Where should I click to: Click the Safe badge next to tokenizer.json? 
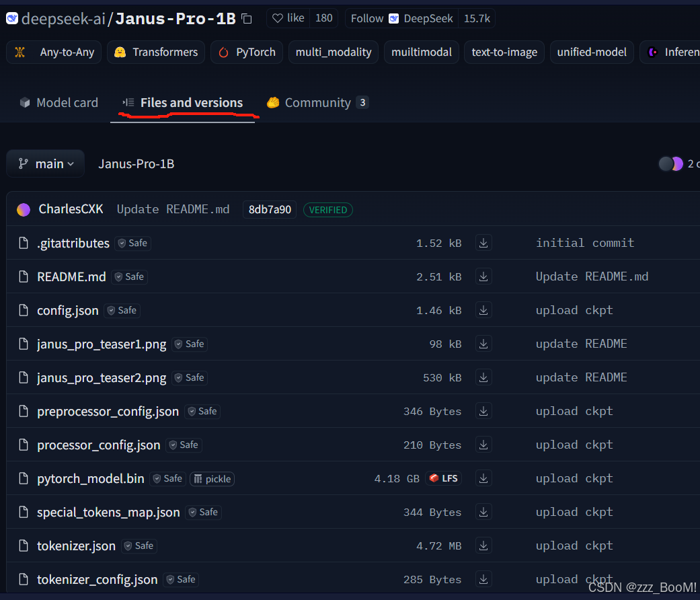(139, 546)
